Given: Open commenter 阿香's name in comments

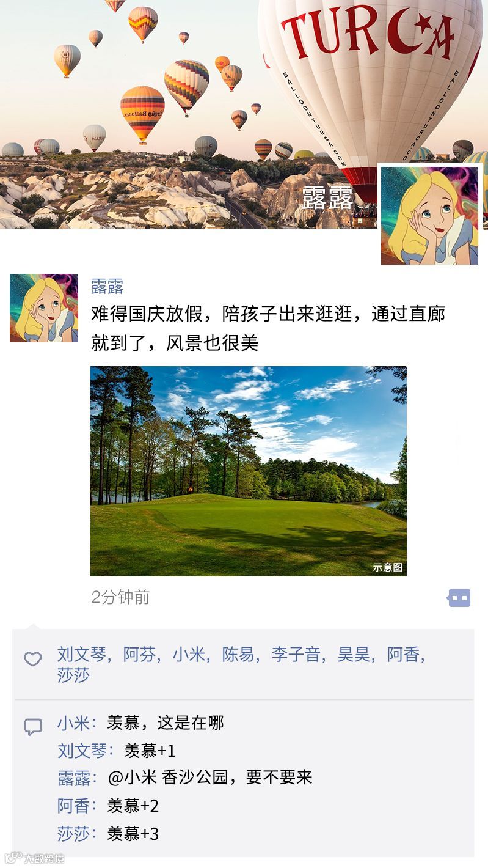Looking at the screenshot, I should click(74, 806).
